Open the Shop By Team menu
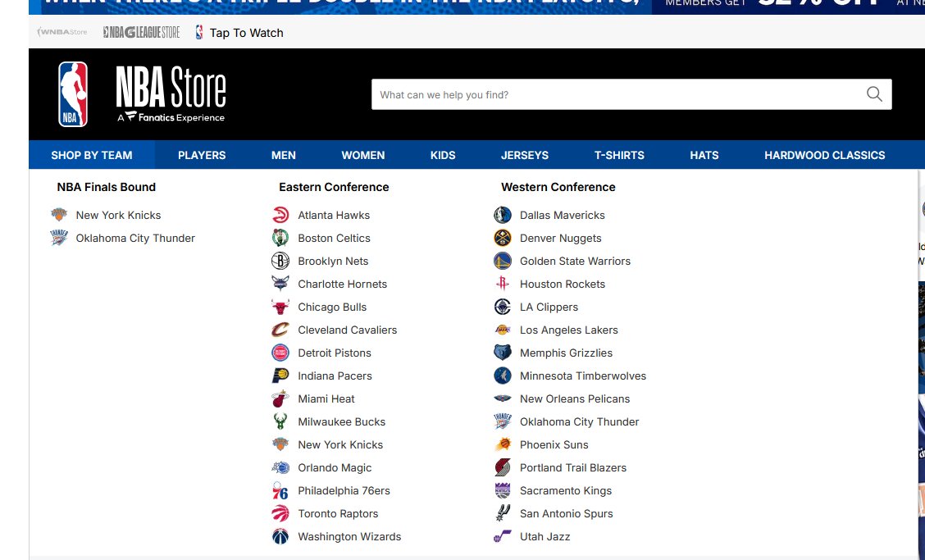The width and height of the screenshot is (925, 560). click(92, 155)
